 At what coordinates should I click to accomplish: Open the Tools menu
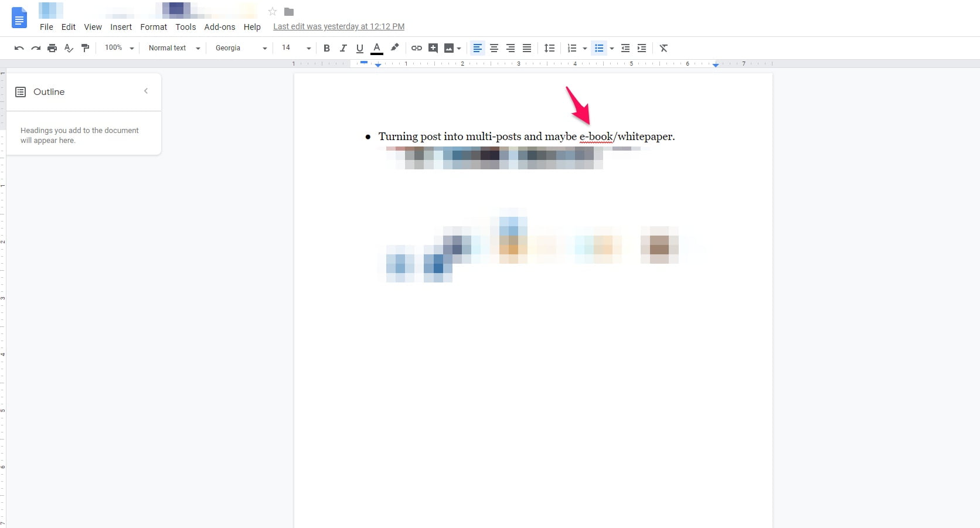point(185,27)
